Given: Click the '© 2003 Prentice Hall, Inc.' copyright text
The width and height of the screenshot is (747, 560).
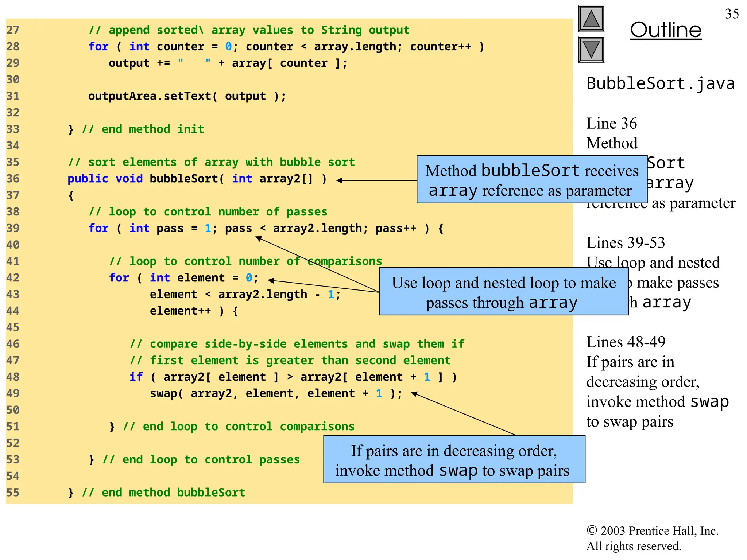Looking at the screenshot, I should pyautogui.click(x=653, y=531).
